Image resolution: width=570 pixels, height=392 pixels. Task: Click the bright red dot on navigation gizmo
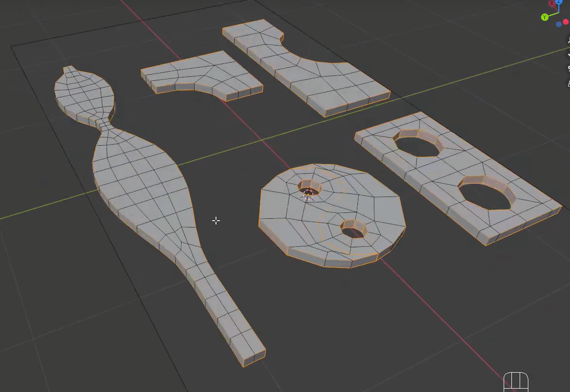point(566,22)
